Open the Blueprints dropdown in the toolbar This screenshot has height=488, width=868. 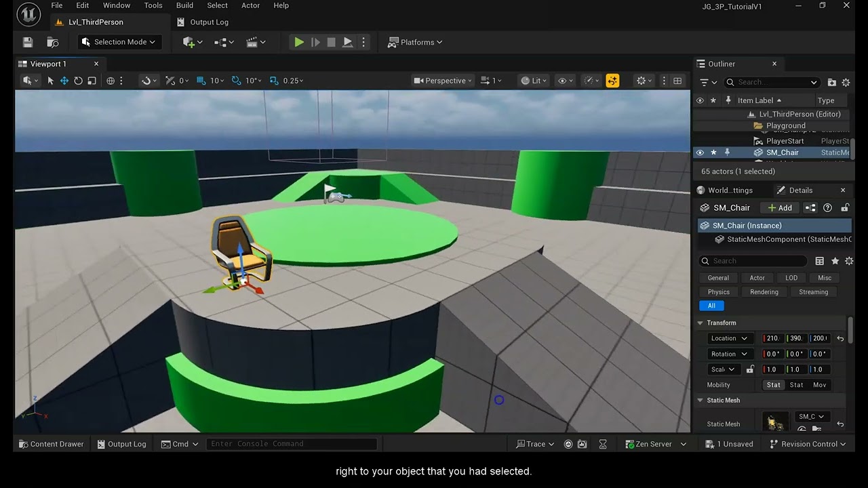(224, 42)
